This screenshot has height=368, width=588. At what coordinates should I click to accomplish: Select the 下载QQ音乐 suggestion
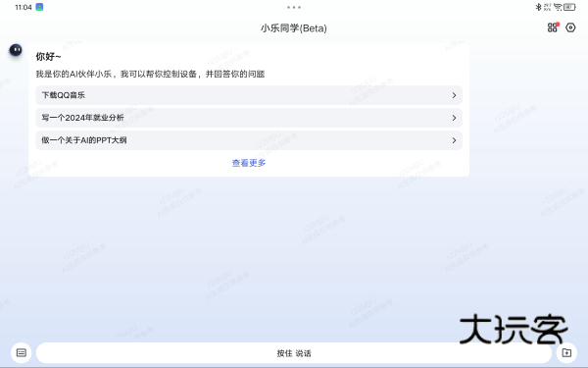pos(249,95)
